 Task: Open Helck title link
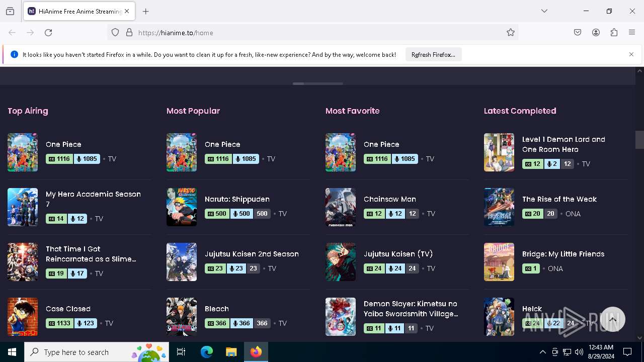(532, 309)
